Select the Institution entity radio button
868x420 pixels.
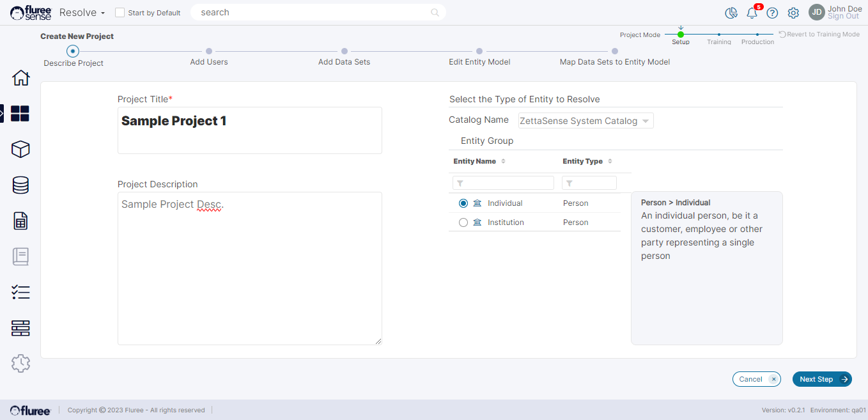463,222
